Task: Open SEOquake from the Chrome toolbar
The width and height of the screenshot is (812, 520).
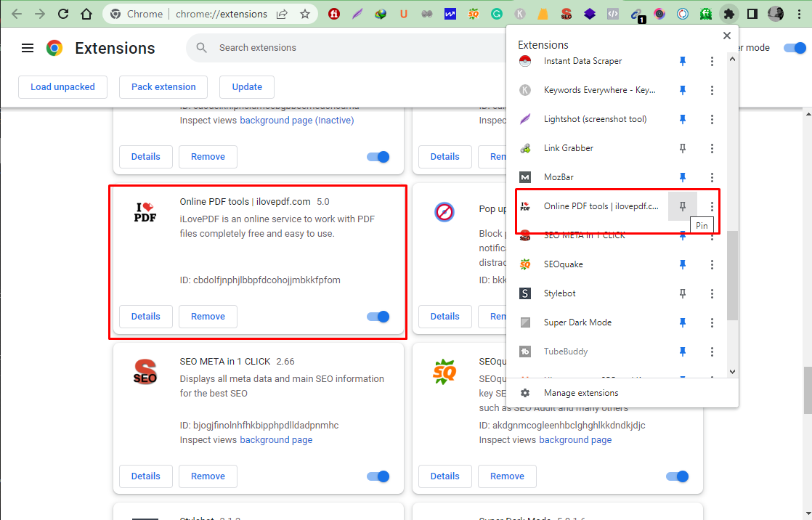Action: coord(474,14)
